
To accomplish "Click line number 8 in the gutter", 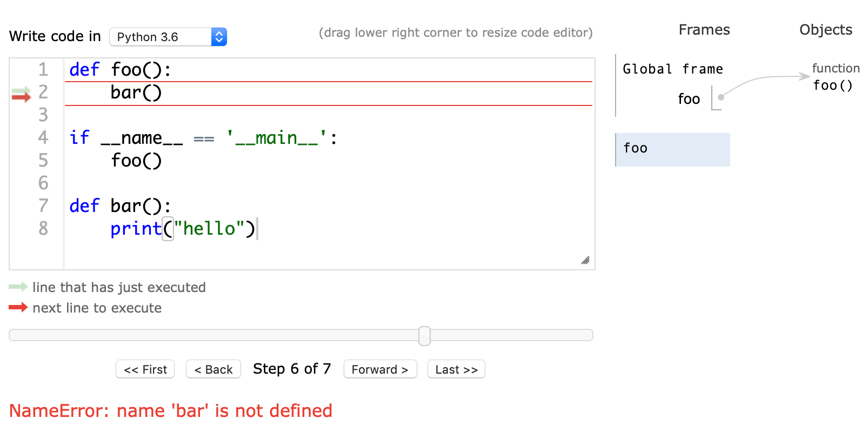I will tap(43, 229).
